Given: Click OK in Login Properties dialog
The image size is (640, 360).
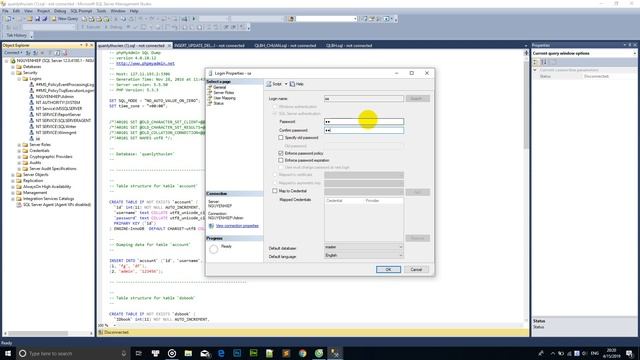Looking at the screenshot, I should [388, 269].
